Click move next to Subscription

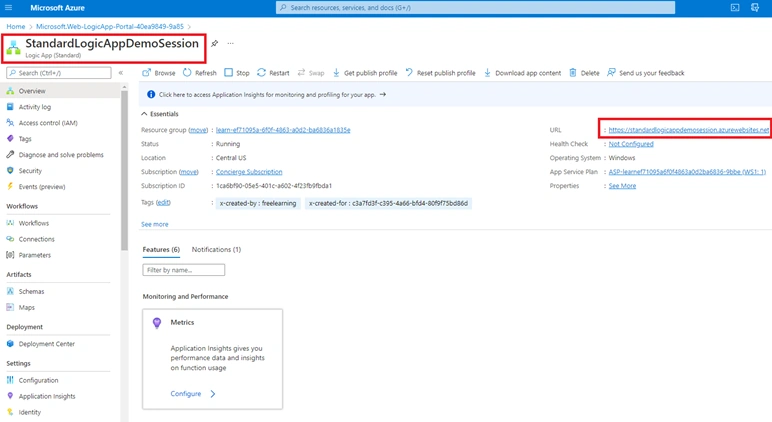pyautogui.click(x=189, y=172)
